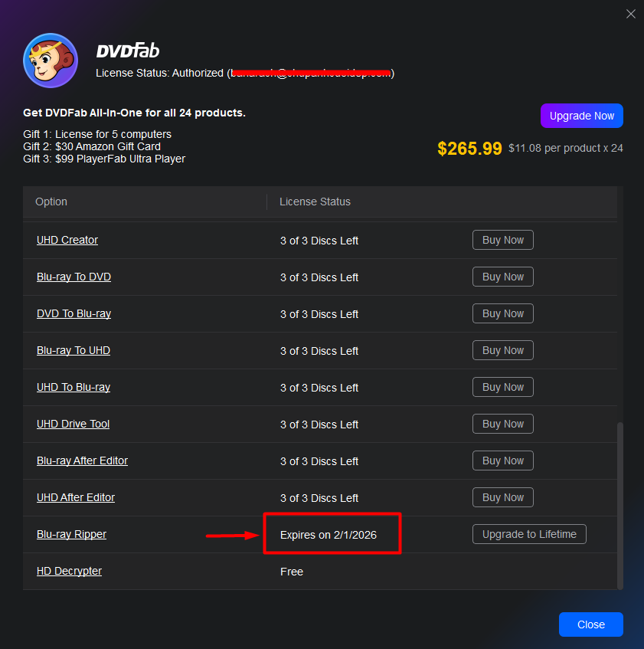Open the Blu-ray To DVD link
Viewport: 644px width, 649px height.
pyautogui.click(x=74, y=277)
